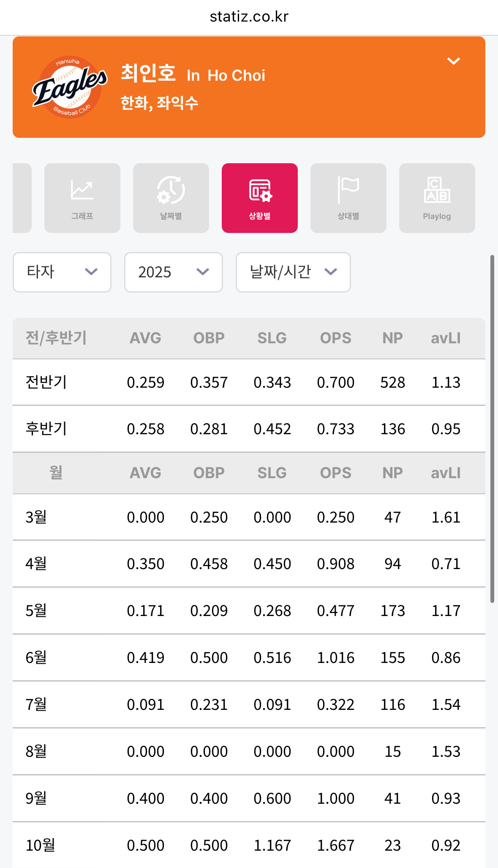Click the 최인호 player name
The width and height of the screenshot is (498, 868).
148,73
